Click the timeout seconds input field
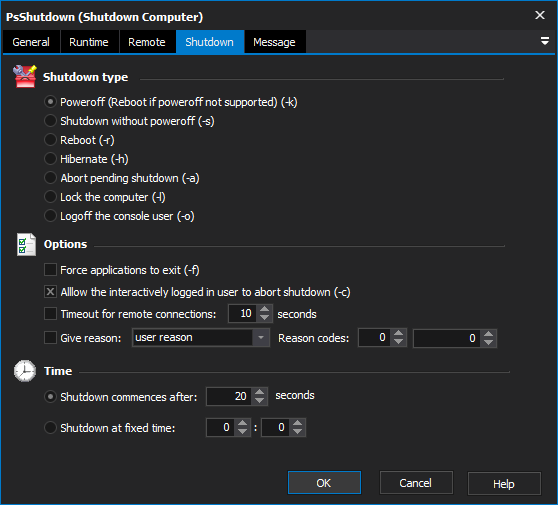This screenshot has height=505, width=558. (242, 314)
